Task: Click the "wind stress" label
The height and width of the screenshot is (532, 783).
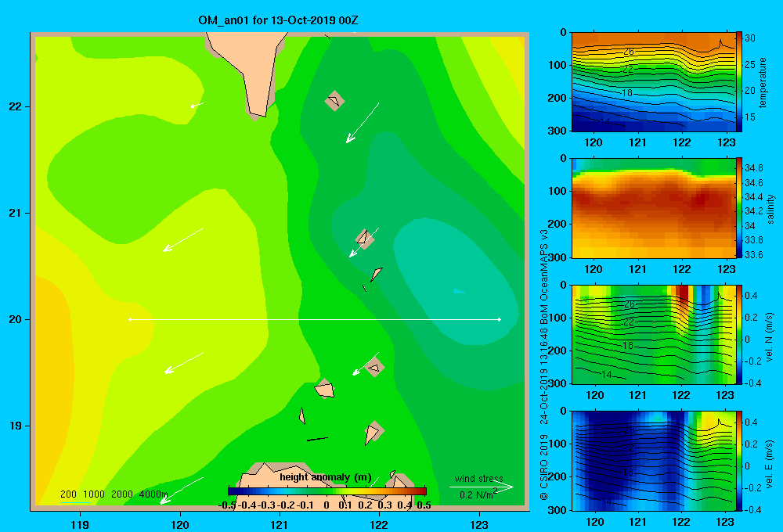Action: (478, 478)
